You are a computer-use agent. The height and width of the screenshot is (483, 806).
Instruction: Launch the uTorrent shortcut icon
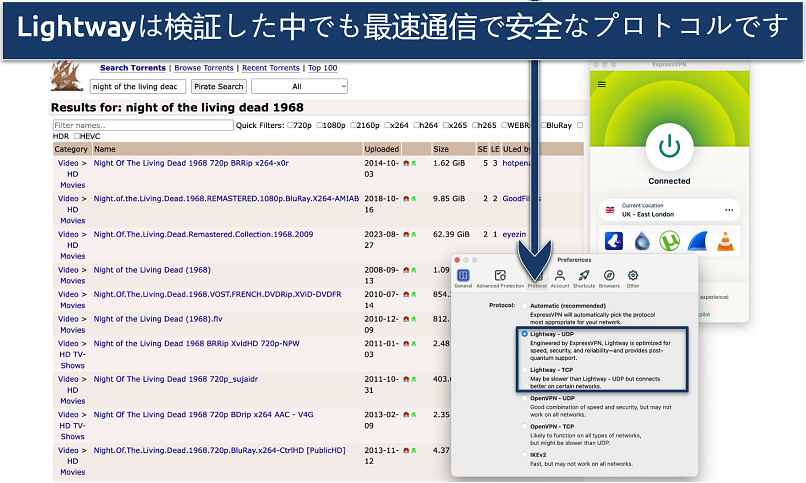[x=670, y=241]
